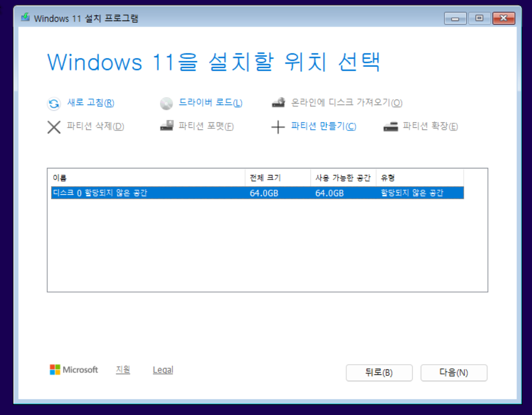Click the Microsoft logo at bottom left
532x415 pixels.
[x=74, y=369]
